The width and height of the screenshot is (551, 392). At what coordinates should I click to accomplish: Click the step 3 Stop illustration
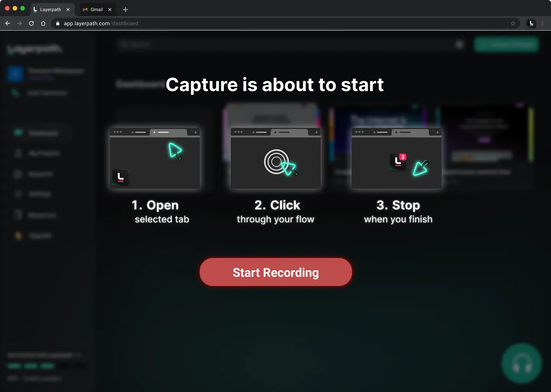396,158
